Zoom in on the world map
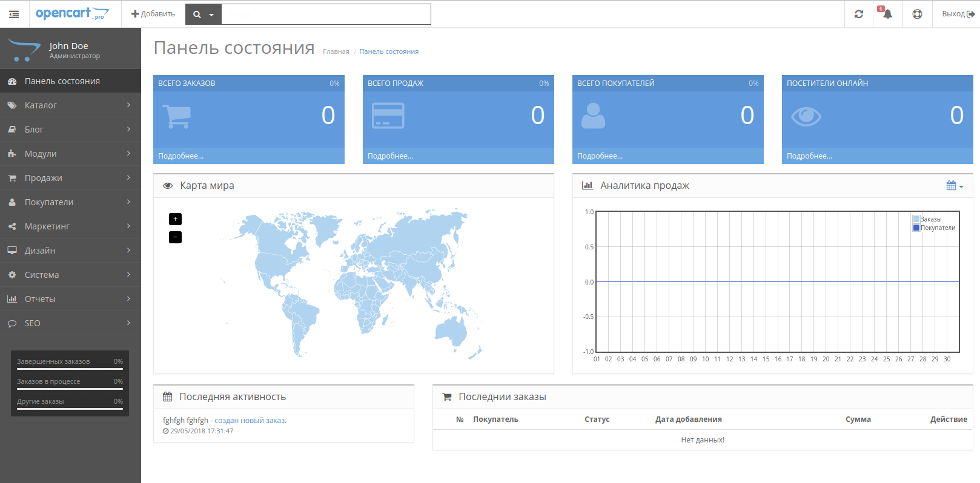 [x=175, y=219]
